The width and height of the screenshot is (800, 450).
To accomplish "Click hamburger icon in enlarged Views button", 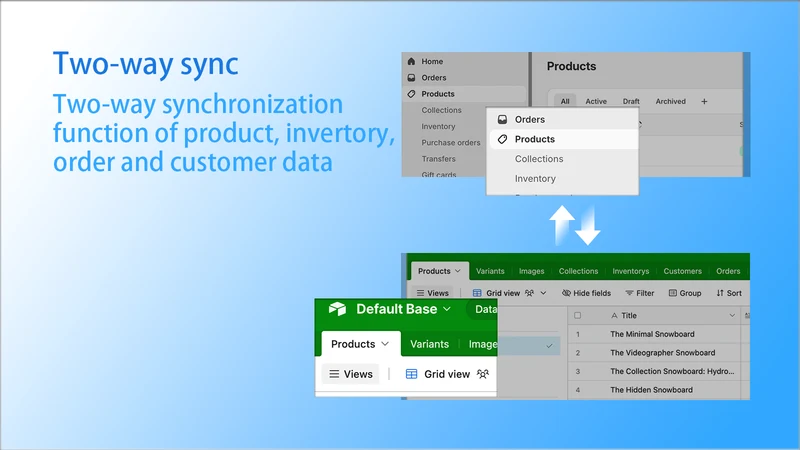I will click(x=334, y=374).
